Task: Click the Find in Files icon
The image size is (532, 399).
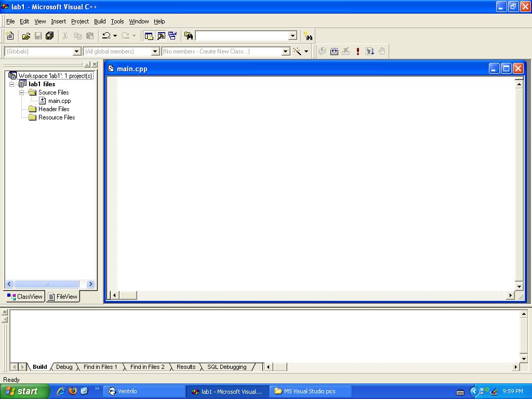Action: pos(189,36)
